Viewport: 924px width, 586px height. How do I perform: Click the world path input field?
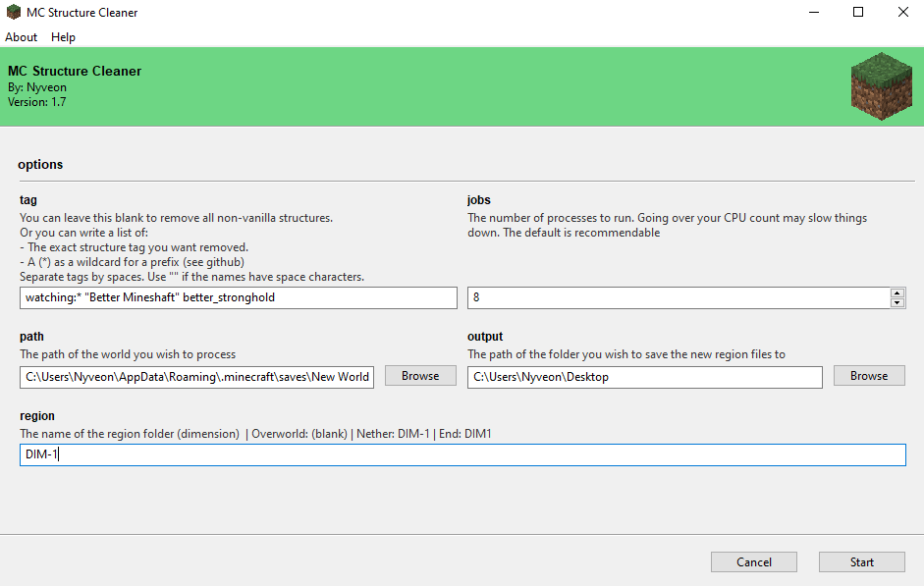click(x=196, y=377)
